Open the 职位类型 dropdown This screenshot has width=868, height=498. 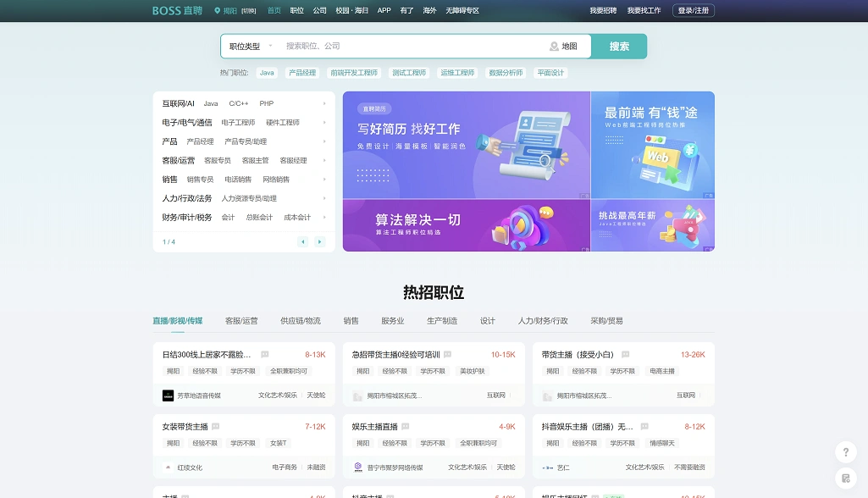(251, 47)
